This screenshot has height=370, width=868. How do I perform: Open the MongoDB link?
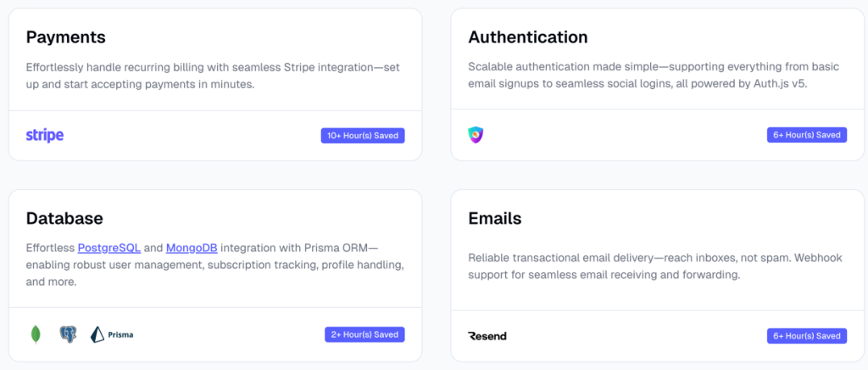pos(192,248)
